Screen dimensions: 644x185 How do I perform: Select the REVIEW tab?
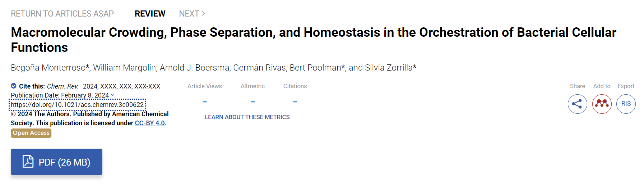point(150,14)
